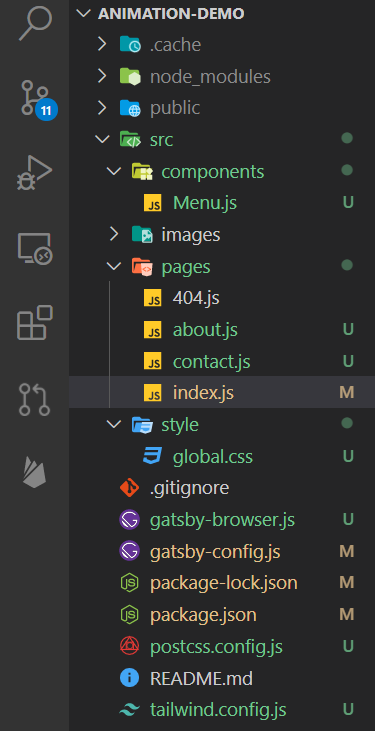Screen dimensions: 375x731
Task: Click the ANIMATION-DEMO header title
Action: point(171,14)
